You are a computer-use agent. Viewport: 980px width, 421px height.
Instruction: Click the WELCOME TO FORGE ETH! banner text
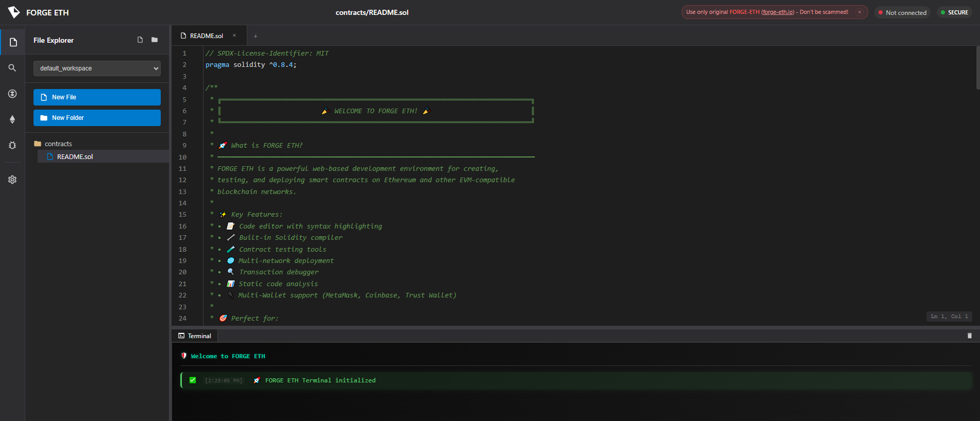[x=376, y=111]
